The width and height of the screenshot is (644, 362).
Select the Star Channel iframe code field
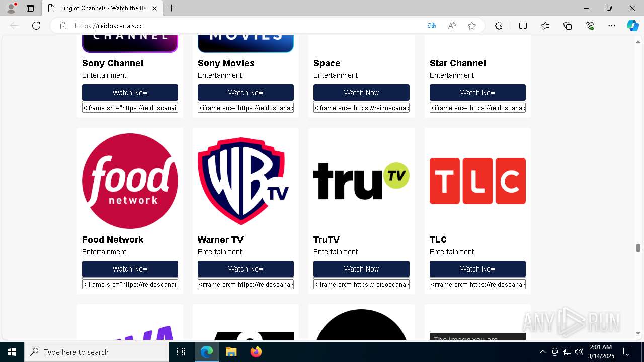point(477,108)
